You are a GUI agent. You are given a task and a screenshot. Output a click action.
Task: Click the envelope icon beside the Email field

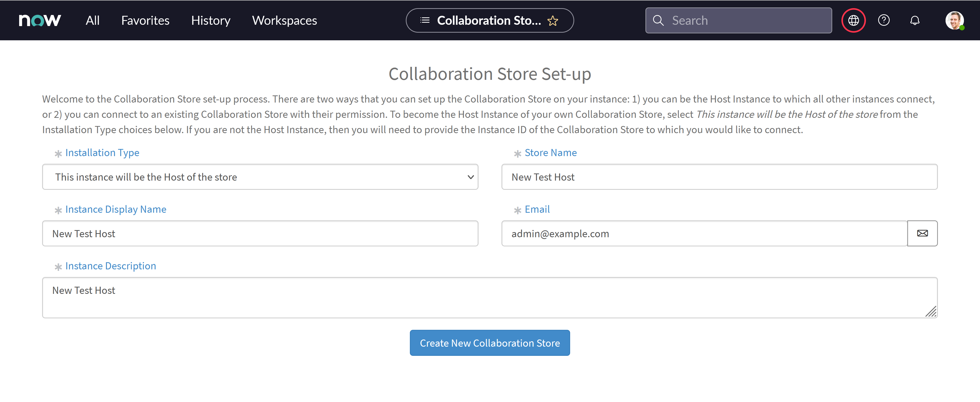tap(923, 233)
